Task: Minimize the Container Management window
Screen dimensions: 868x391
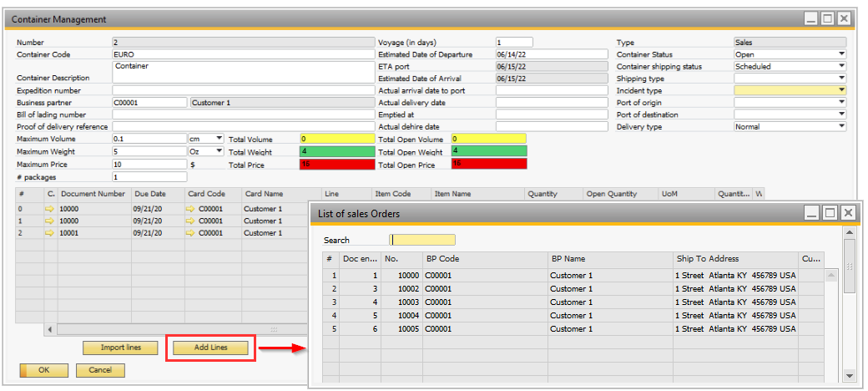Action: tap(811, 19)
